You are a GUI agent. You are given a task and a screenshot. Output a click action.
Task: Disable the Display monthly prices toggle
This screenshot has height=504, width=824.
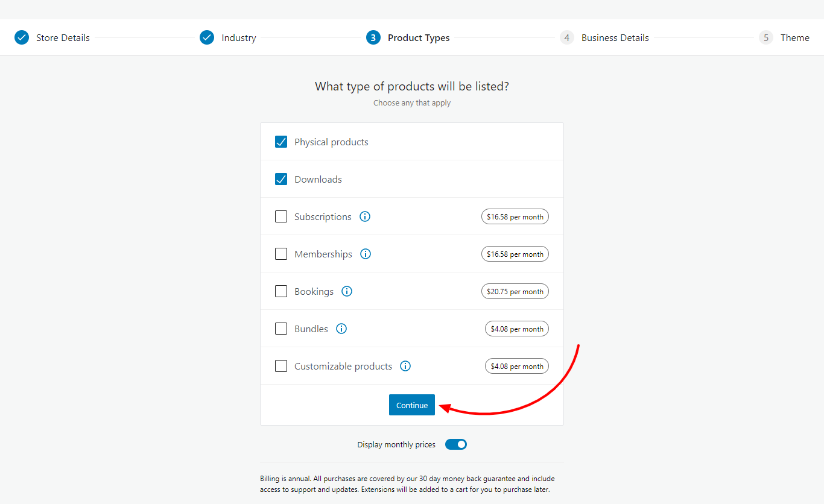click(455, 444)
